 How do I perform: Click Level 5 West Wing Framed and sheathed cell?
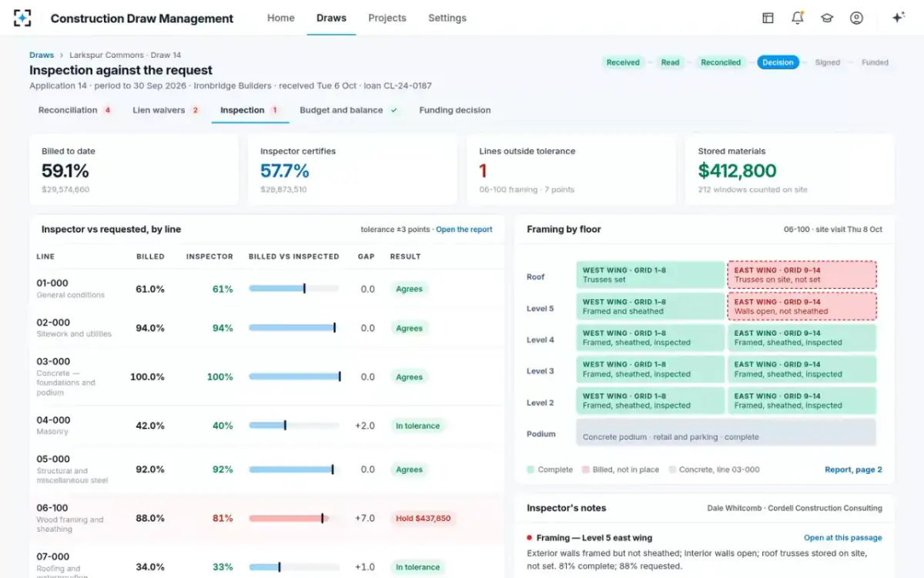point(651,307)
